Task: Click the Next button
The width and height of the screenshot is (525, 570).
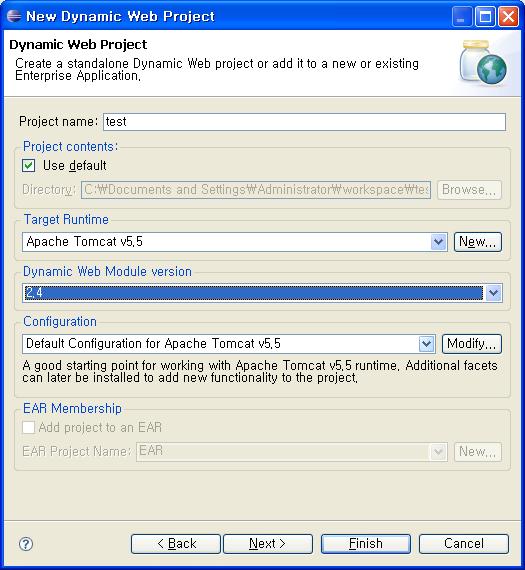Action: pos(268,544)
